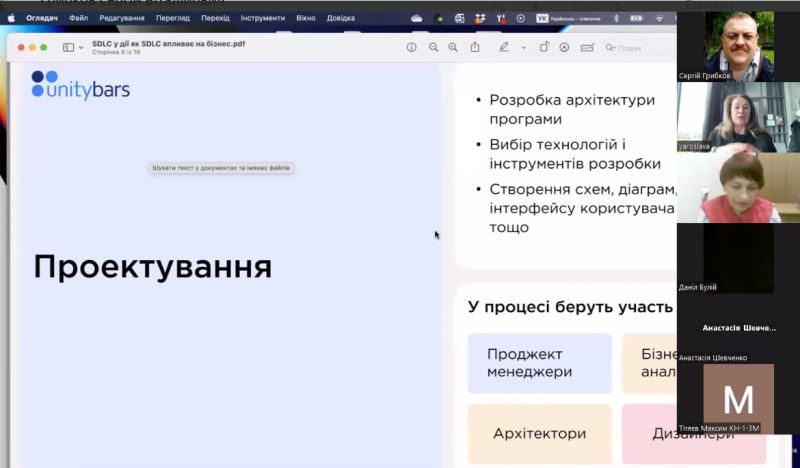Focus the Пошук search field
The height and width of the screenshot is (468, 800).
[x=640, y=48]
